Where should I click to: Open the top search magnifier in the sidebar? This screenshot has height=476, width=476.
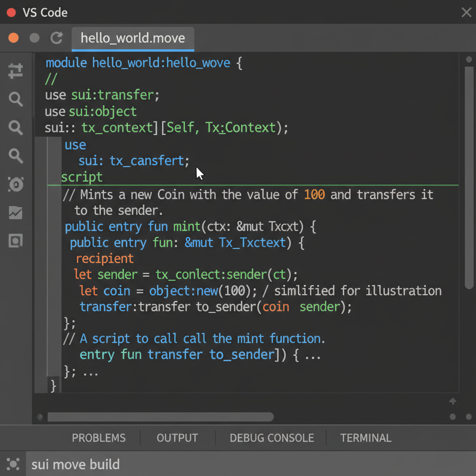[15, 99]
